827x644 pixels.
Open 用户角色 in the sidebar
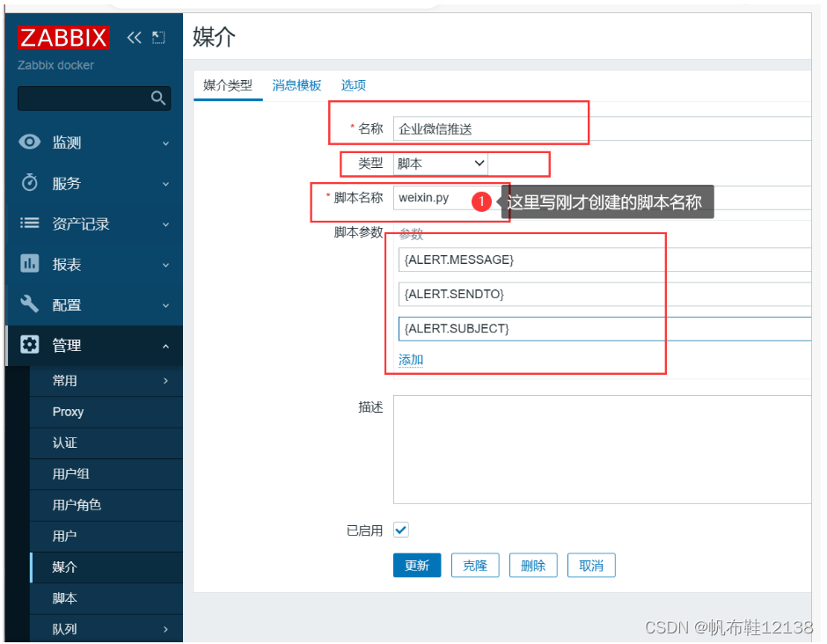106,505
